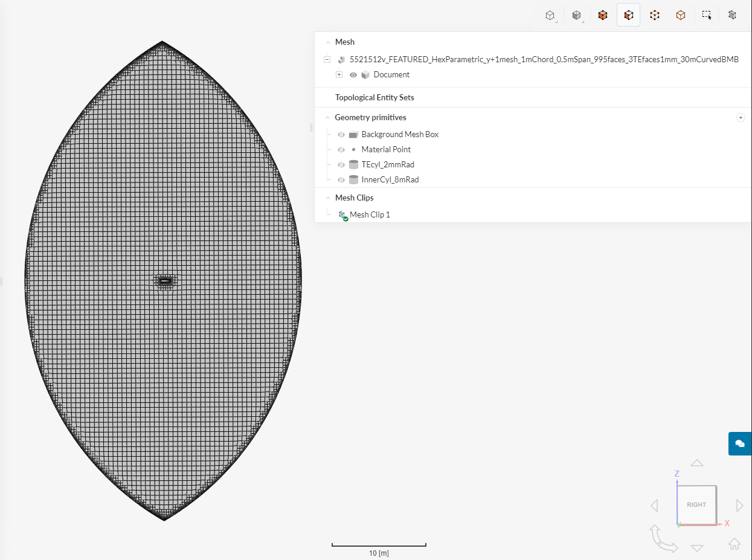Click the TEcyl_2mmRad cylinder icon

coord(353,165)
